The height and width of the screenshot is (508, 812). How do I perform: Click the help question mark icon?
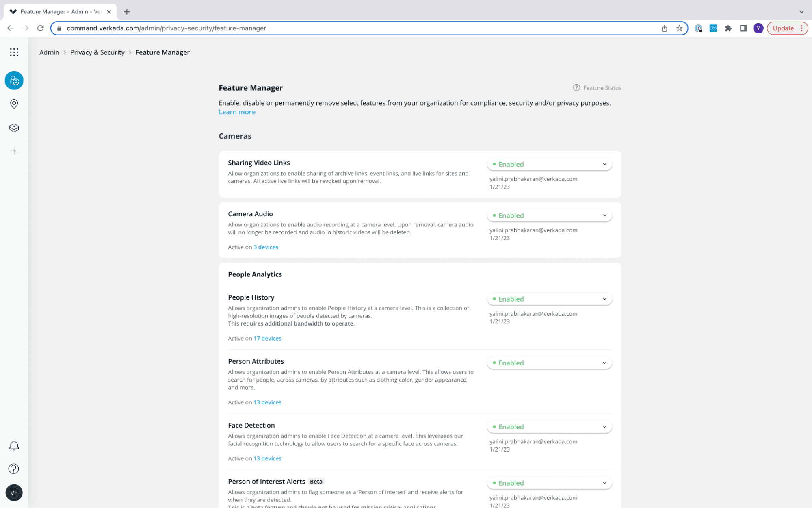point(14,469)
